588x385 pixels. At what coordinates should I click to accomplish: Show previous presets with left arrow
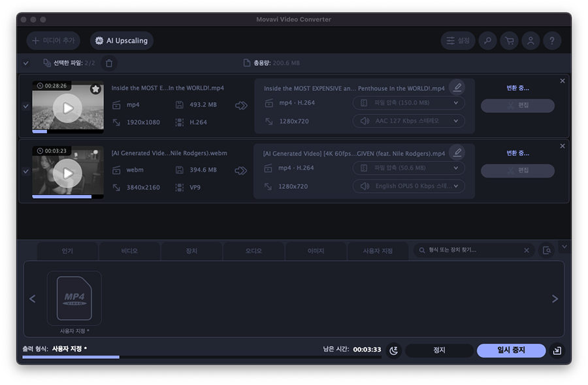click(x=33, y=299)
